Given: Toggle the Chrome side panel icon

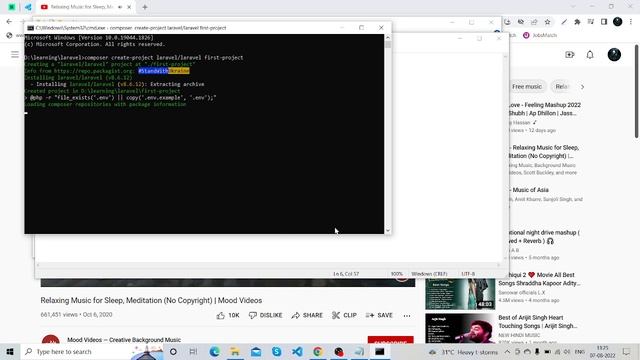Looking at the screenshot, I should point(604,22).
